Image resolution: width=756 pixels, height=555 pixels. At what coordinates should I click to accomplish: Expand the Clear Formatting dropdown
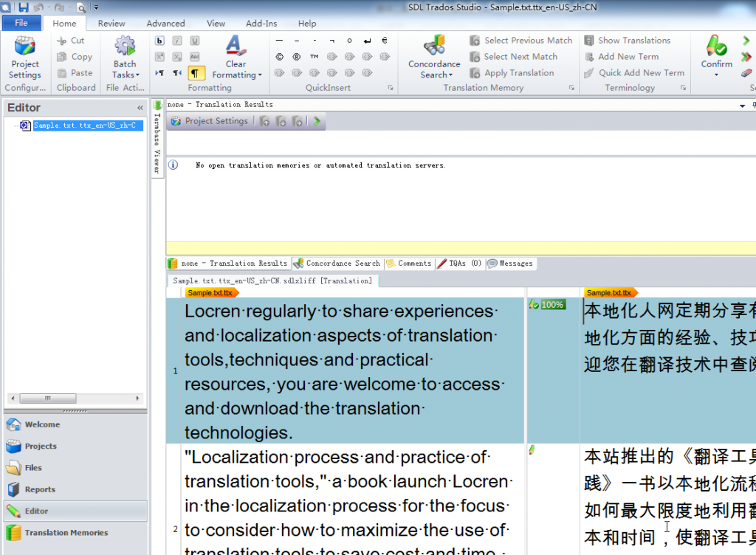(261, 75)
